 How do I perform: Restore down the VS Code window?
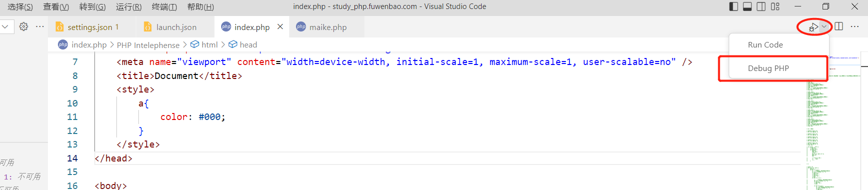[x=826, y=6]
